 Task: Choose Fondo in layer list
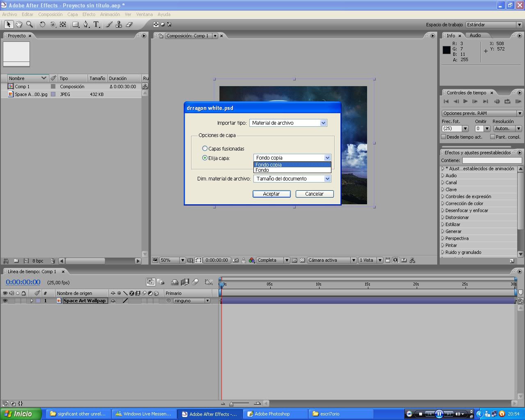click(x=292, y=170)
